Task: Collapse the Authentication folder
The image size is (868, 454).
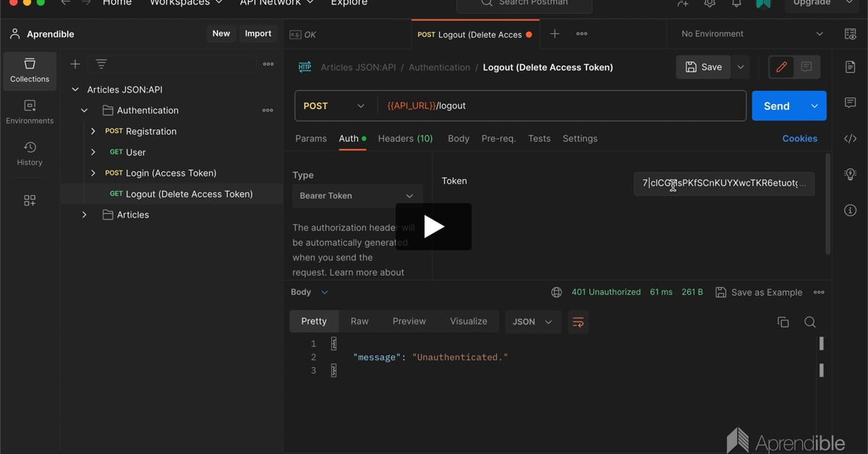Action: [x=85, y=111]
